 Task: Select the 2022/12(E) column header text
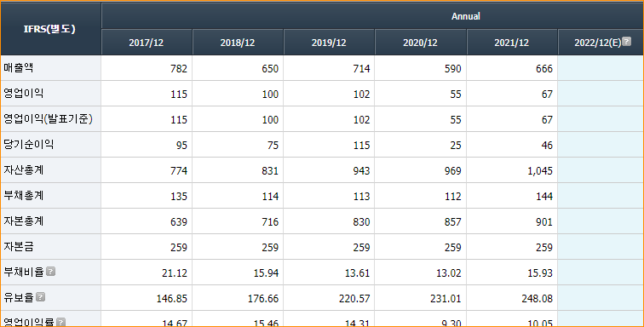pyautogui.click(x=598, y=43)
